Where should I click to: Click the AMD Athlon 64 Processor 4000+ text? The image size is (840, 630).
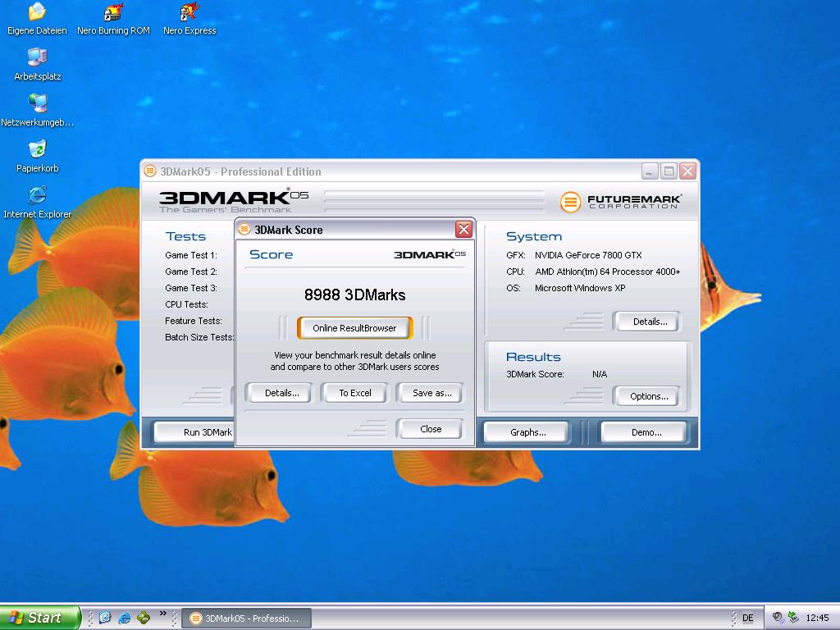point(608,272)
